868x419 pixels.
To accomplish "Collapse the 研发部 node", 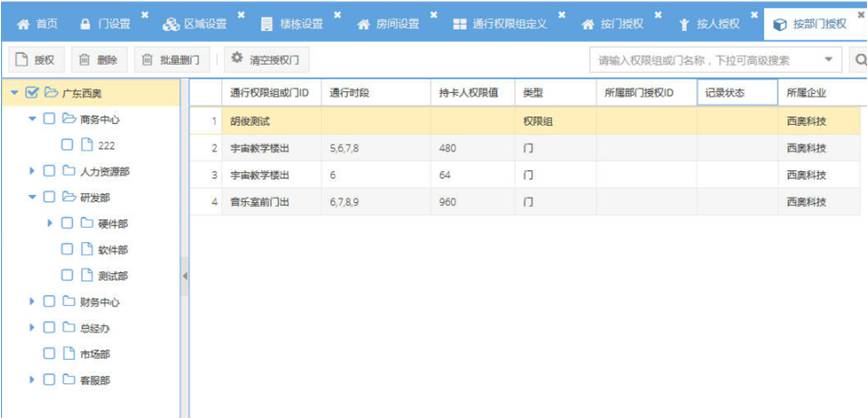I will (x=32, y=197).
